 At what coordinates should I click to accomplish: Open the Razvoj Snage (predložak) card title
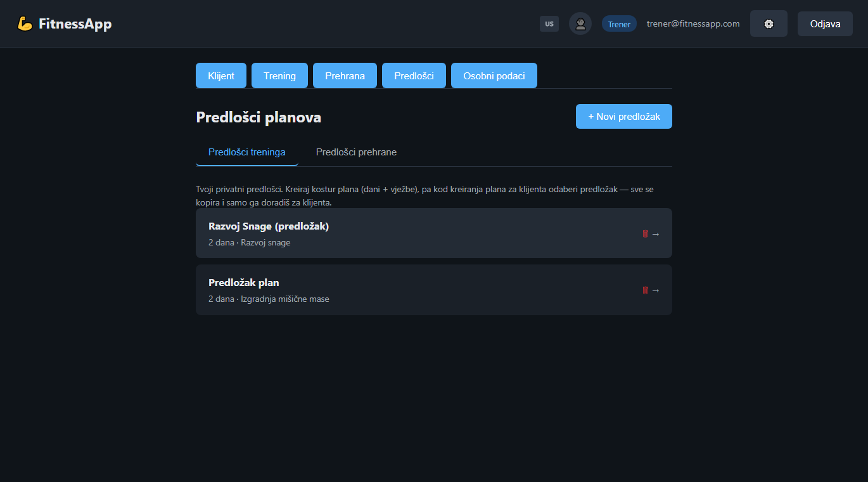point(269,226)
